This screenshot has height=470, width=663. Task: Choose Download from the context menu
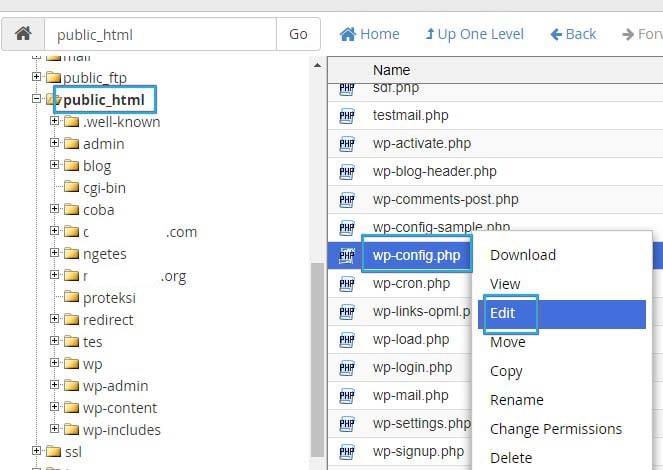(523, 255)
